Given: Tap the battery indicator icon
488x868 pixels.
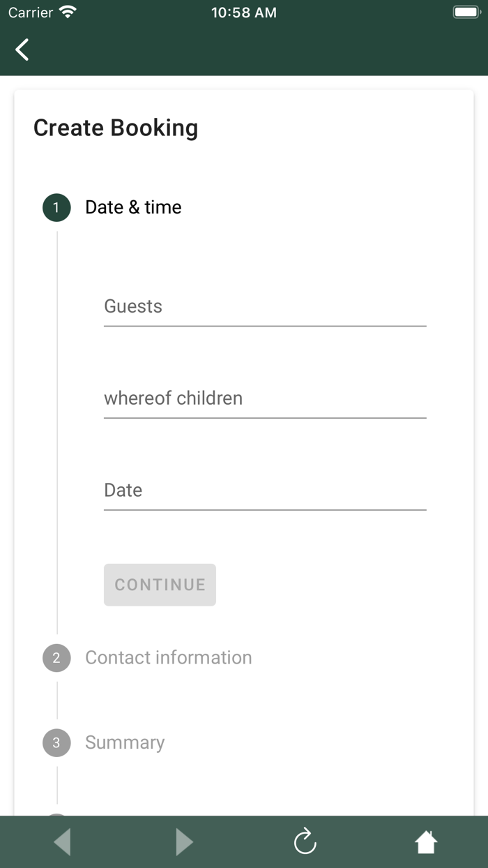Looking at the screenshot, I should 466,12.
